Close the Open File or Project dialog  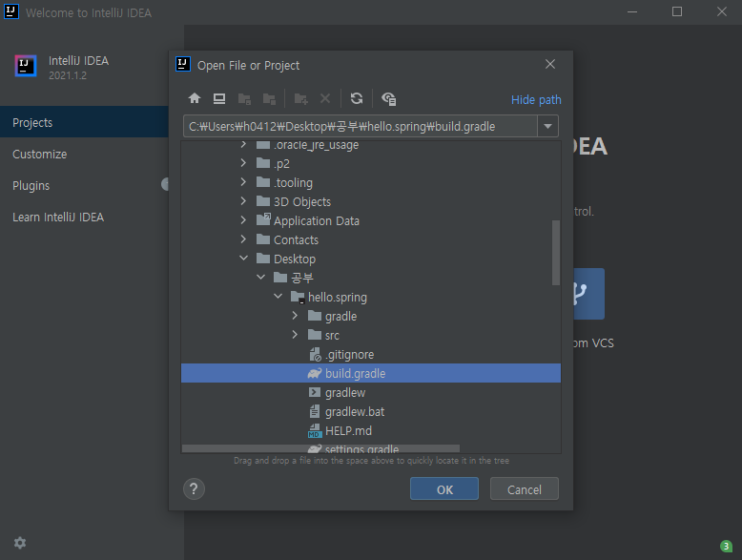point(550,64)
